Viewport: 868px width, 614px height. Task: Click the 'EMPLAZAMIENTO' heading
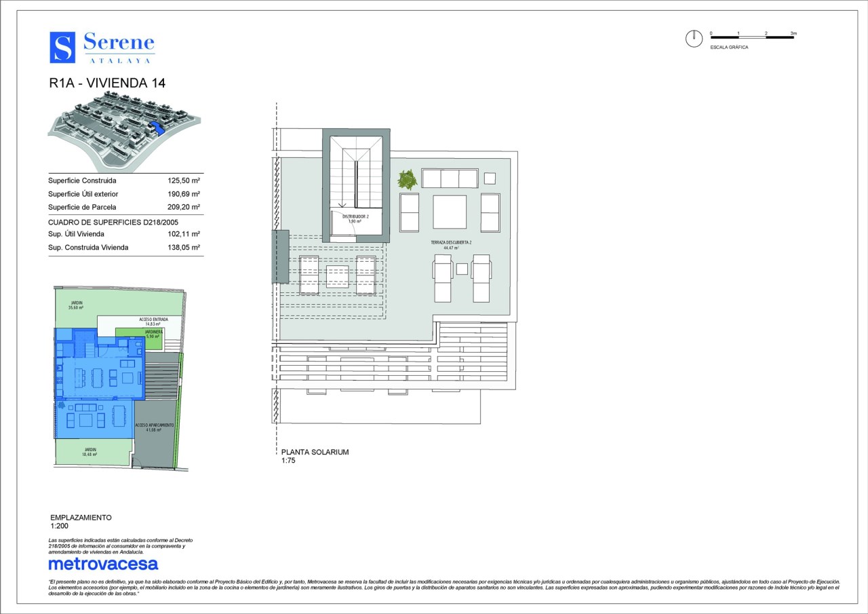pyautogui.click(x=81, y=518)
